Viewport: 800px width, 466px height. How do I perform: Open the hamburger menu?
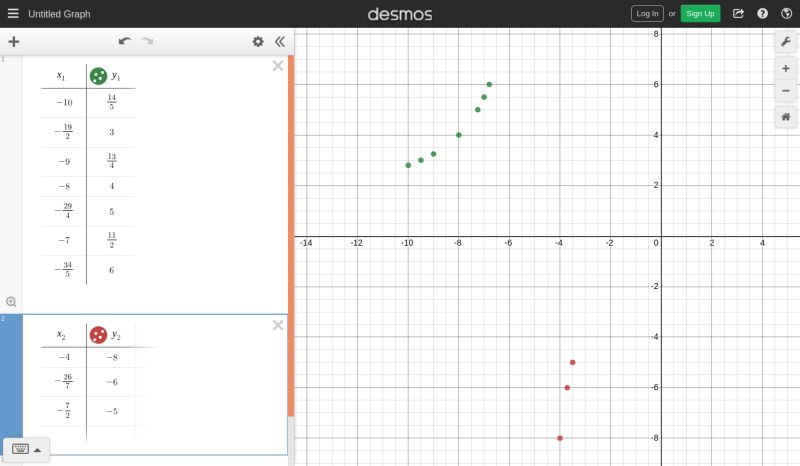pyautogui.click(x=13, y=14)
